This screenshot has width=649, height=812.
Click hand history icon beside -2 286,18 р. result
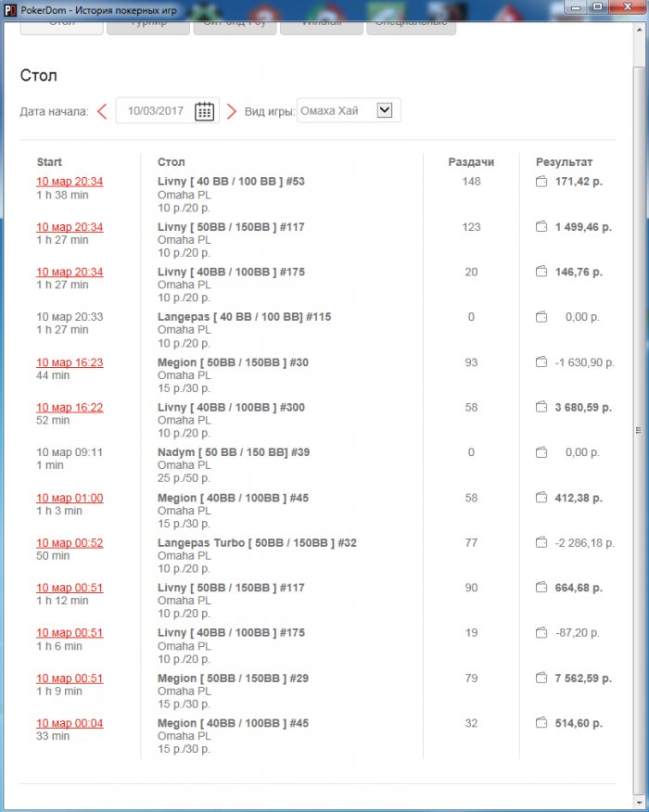coord(541,543)
